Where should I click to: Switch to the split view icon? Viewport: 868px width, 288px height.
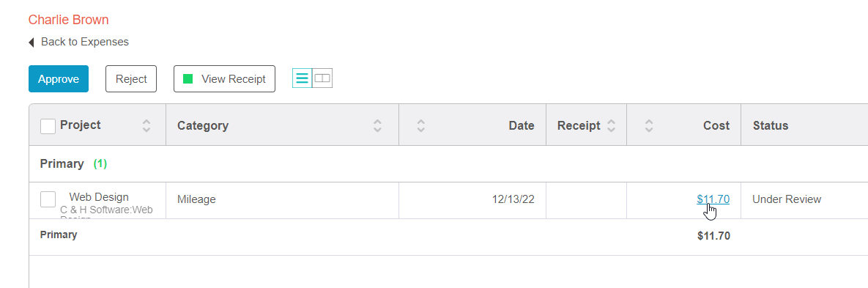click(x=322, y=78)
